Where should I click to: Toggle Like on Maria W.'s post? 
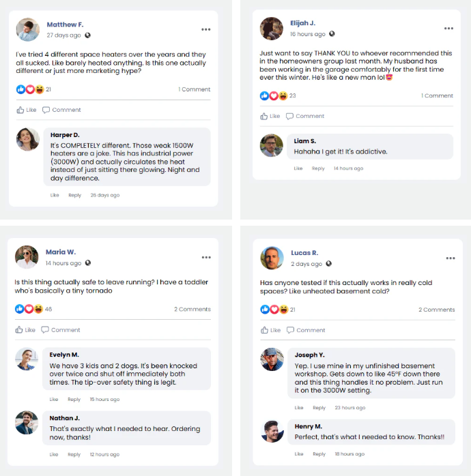tap(25, 330)
